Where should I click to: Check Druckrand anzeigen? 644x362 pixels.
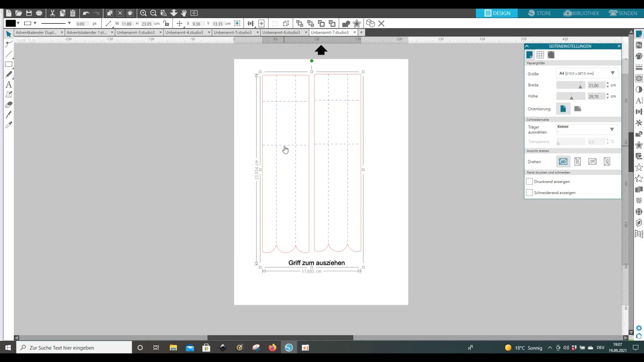pyautogui.click(x=529, y=182)
